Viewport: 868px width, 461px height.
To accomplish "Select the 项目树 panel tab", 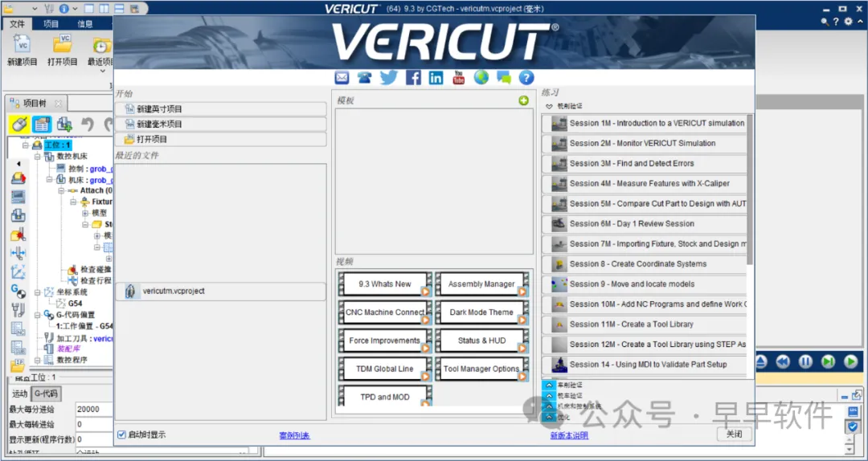I will [x=35, y=104].
